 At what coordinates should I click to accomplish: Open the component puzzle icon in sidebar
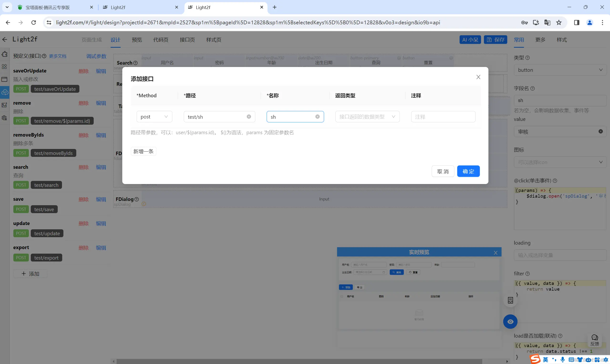pos(5,54)
